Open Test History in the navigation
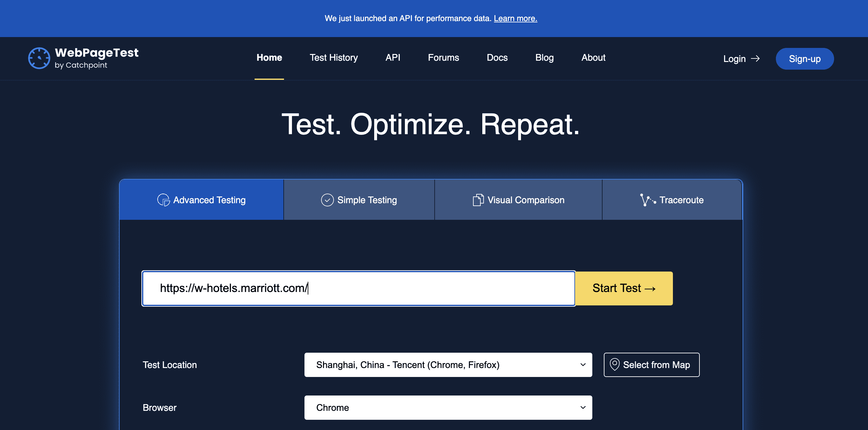 click(334, 58)
